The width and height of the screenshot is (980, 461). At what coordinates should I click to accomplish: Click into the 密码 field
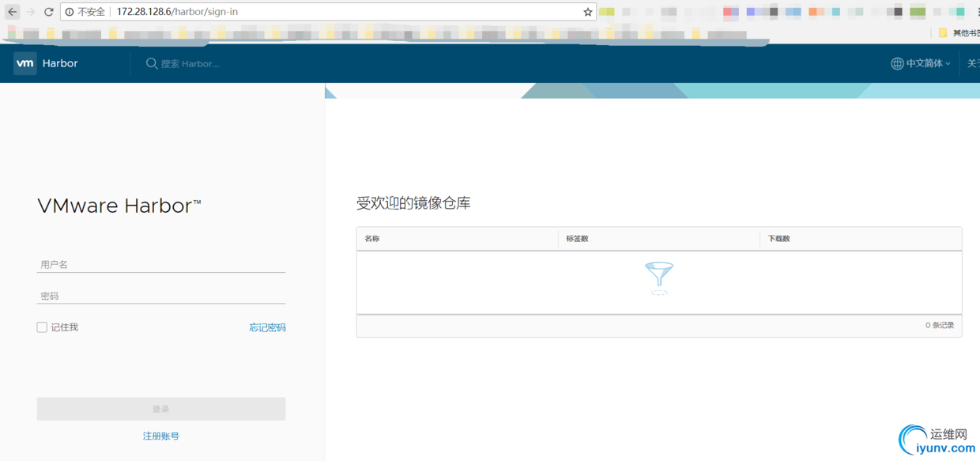[161, 296]
